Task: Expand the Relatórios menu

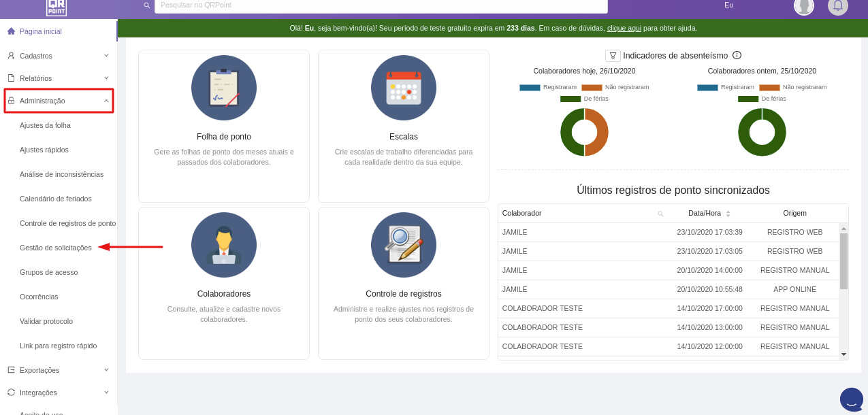Action: [58, 78]
